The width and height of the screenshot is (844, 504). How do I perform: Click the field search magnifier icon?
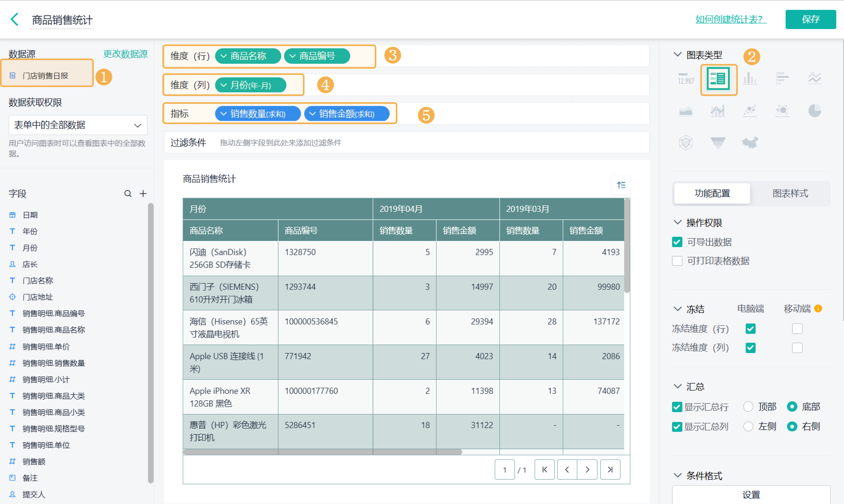tap(128, 194)
